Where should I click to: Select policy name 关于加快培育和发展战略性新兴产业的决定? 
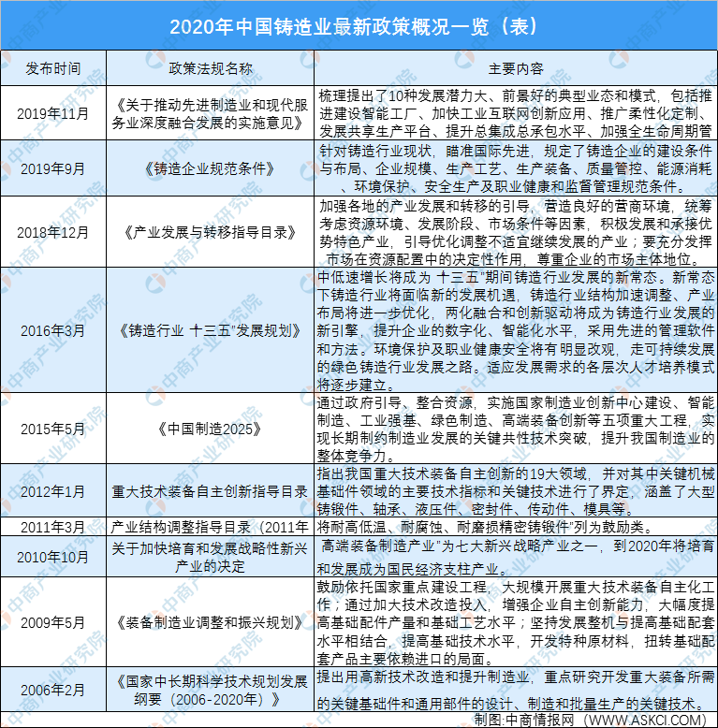click(211, 557)
